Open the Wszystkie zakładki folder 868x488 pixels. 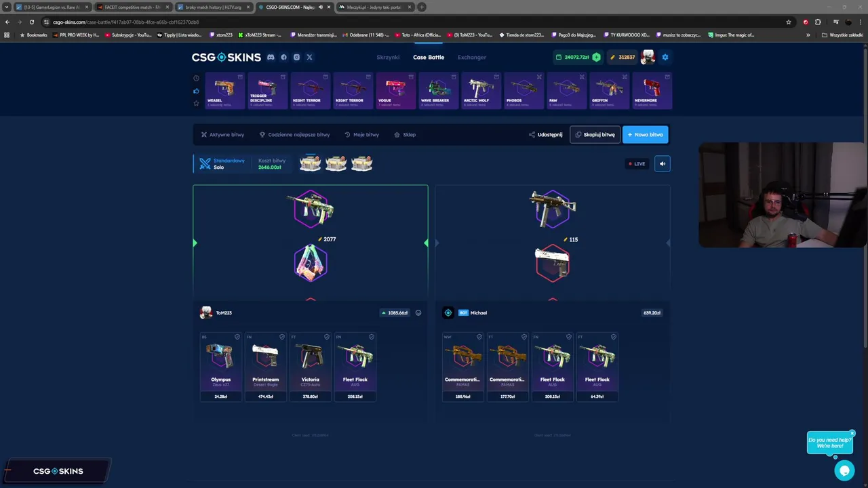(842, 35)
